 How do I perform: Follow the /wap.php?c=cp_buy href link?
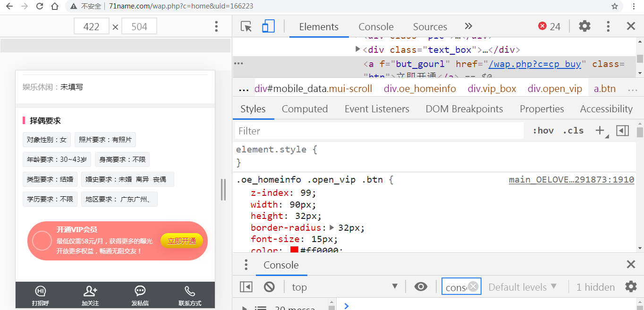click(x=535, y=64)
